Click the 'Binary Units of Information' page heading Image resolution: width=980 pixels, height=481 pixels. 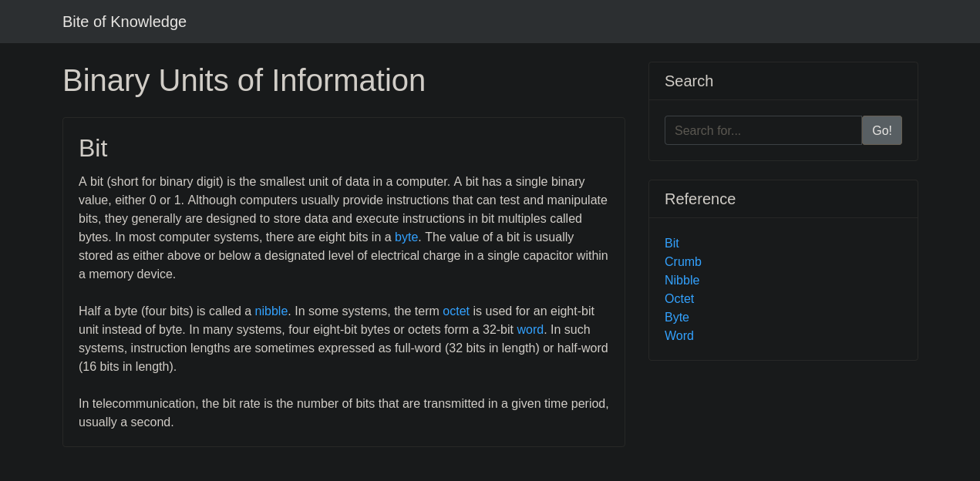[x=244, y=81]
